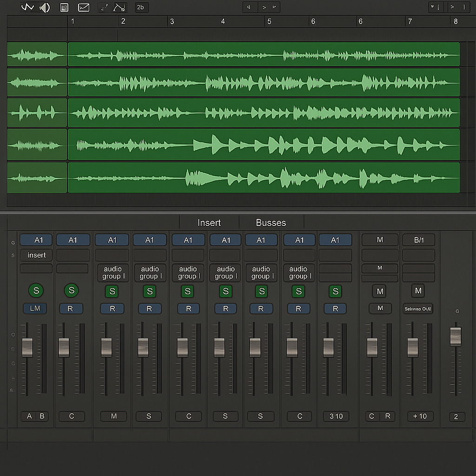Open the level meter panel icon
This screenshot has width=476, height=476.
click(x=64, y=7)
